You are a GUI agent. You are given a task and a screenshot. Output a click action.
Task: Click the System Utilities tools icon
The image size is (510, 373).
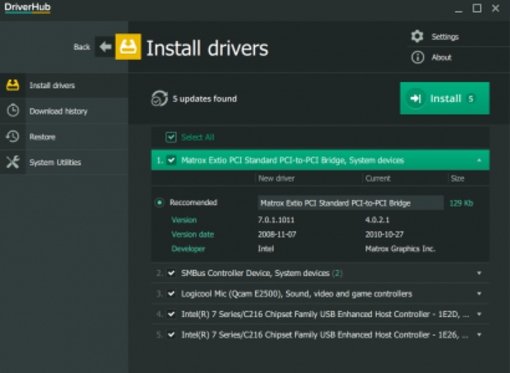[x=13, y=162]
